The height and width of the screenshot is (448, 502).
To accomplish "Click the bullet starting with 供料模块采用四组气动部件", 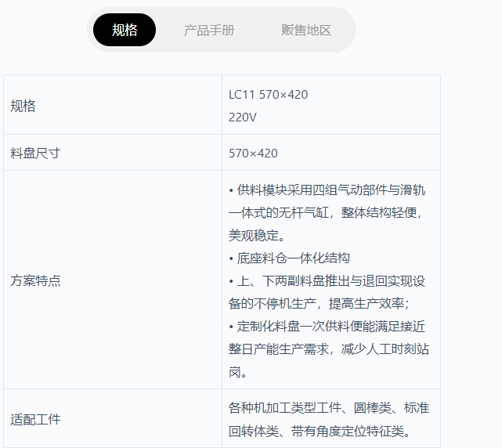I will pos(327,190).
